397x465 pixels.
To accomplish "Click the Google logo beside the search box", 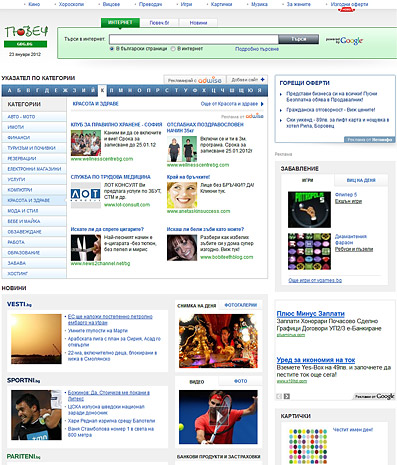I will pyautogui.click(x=351, y=41).
